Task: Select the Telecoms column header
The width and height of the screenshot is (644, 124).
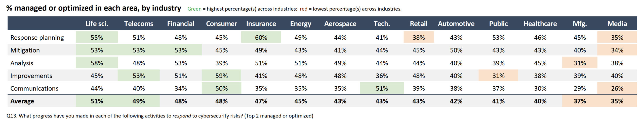Action: coord(139,24)
